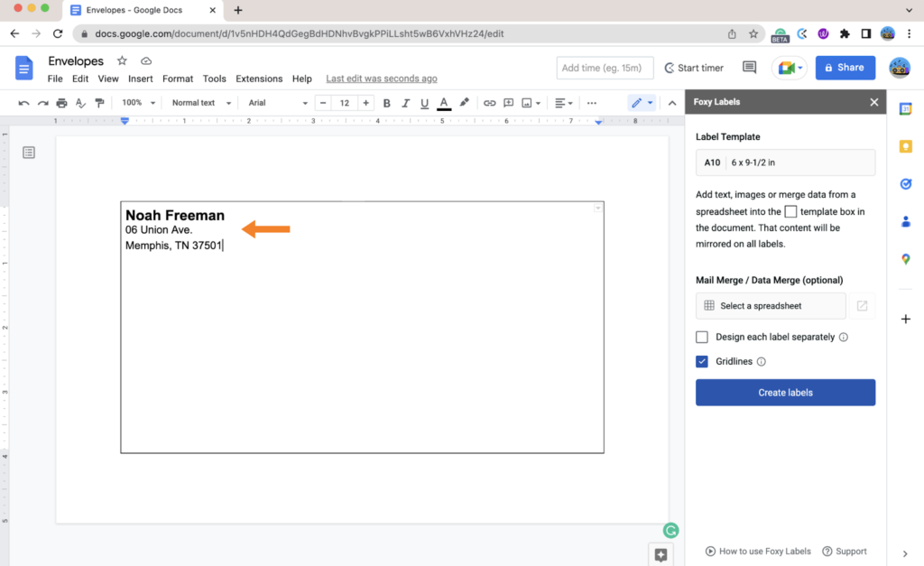The width and height of the screenshot is (924, 566).
Task: Open Google Tasks in the side panel
Action: (906, 183)
